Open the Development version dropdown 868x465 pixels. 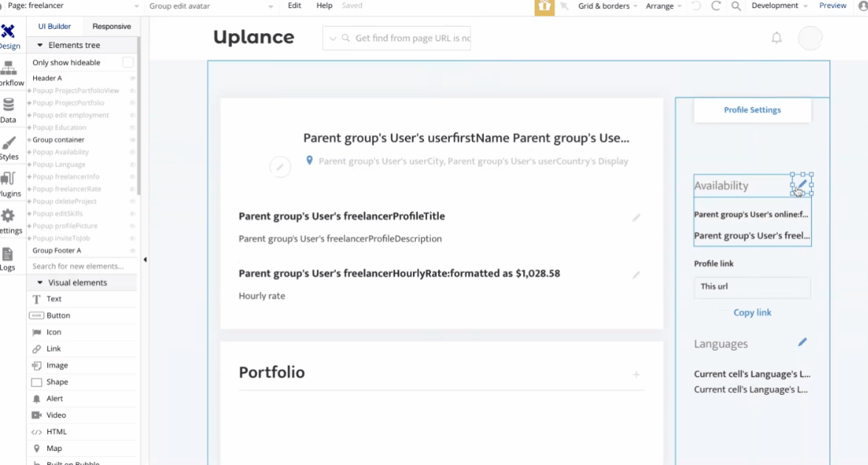point(779,6)
